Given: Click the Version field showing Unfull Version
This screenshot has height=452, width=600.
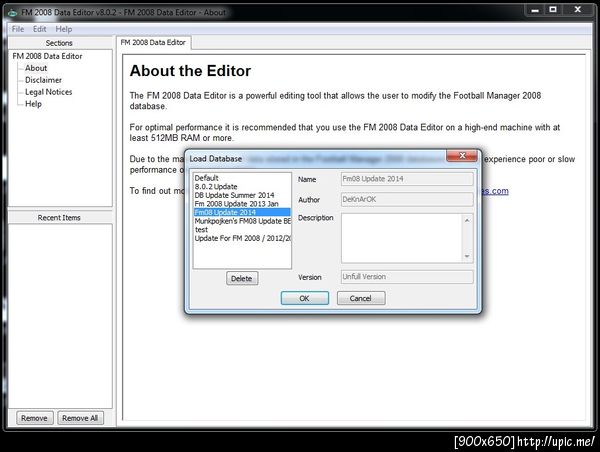Looking at the screenshot, I should pyautogui.click(x=407, y=276).
